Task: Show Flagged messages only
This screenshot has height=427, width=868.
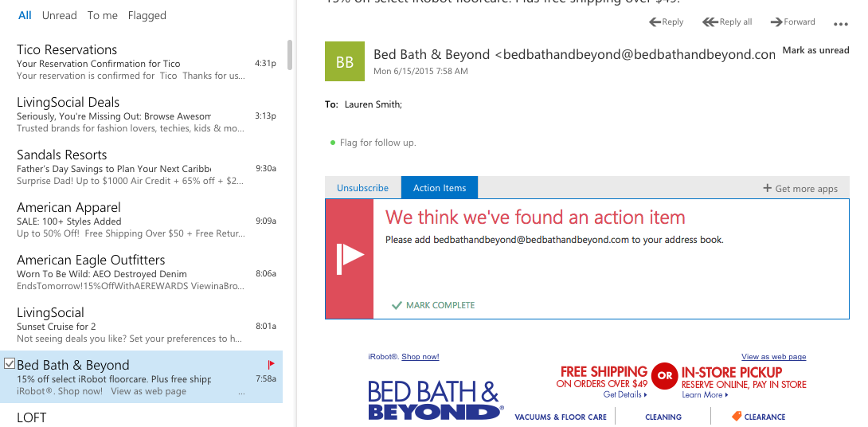Action: (x=147, y=15)
